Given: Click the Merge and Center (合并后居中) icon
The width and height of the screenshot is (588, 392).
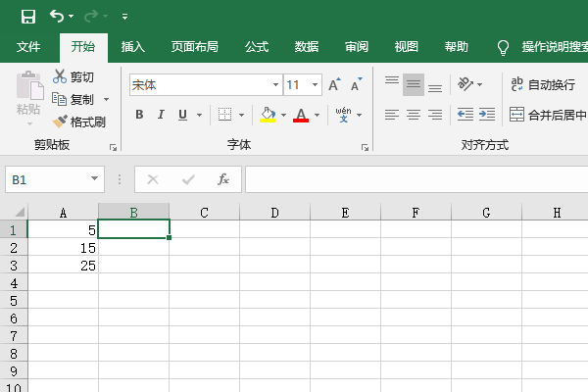Looking at the screenshot, I should (516, 115).
